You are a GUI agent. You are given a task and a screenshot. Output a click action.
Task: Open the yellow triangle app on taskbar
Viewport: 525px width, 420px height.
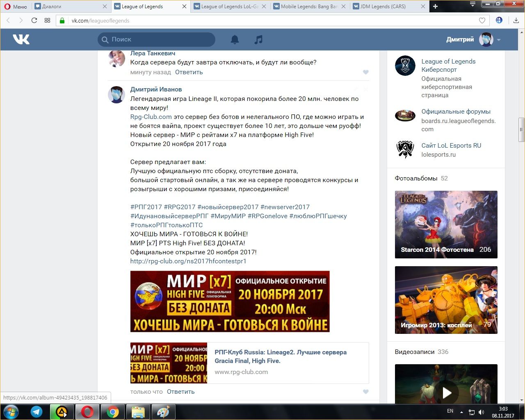(x=62, y=412)
